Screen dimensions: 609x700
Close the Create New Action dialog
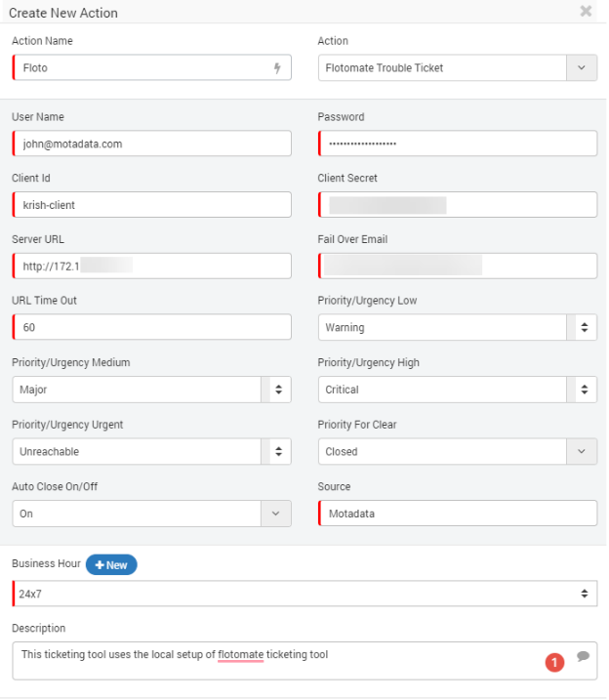point(586,11)
